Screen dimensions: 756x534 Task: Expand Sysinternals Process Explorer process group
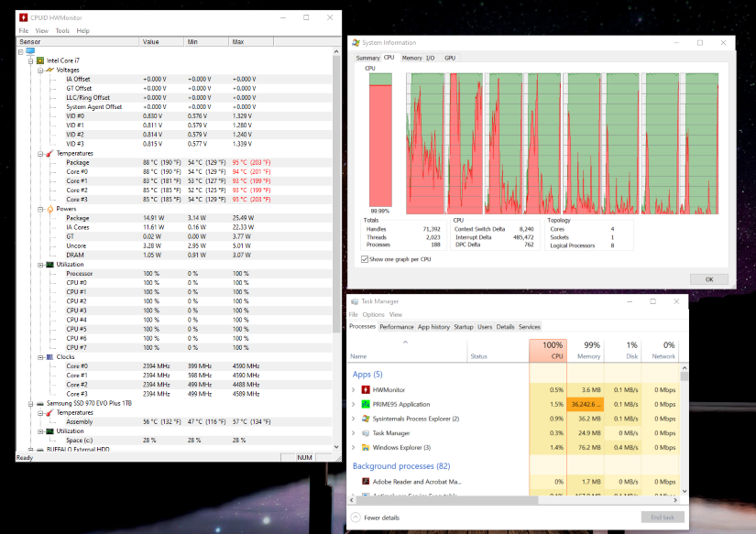click(353, 419)
